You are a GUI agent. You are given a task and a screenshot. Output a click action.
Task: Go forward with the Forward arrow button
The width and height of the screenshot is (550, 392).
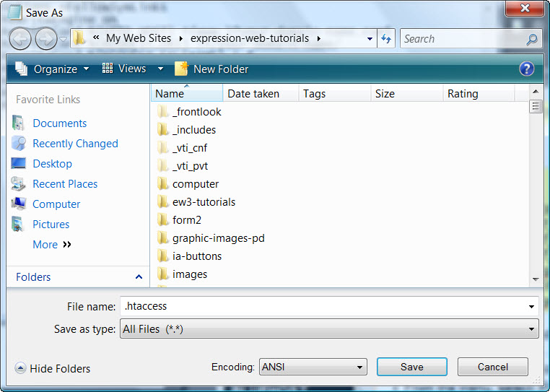pos(46,38)
